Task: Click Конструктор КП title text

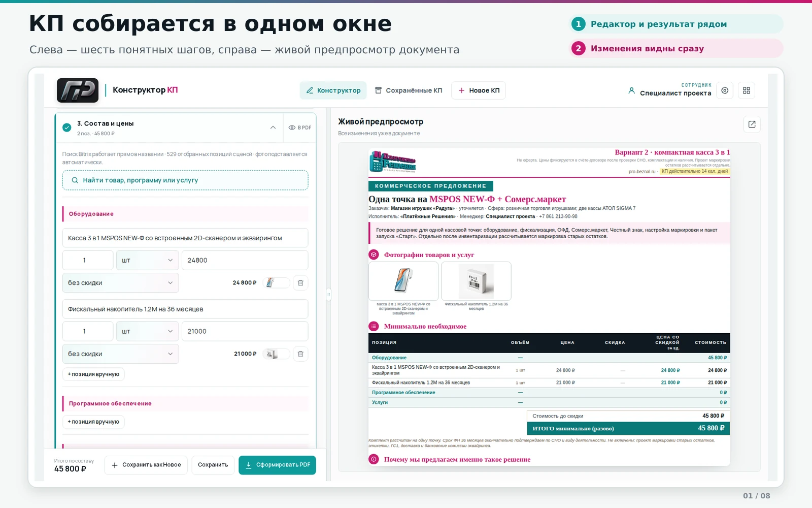Action: [145, 90]
